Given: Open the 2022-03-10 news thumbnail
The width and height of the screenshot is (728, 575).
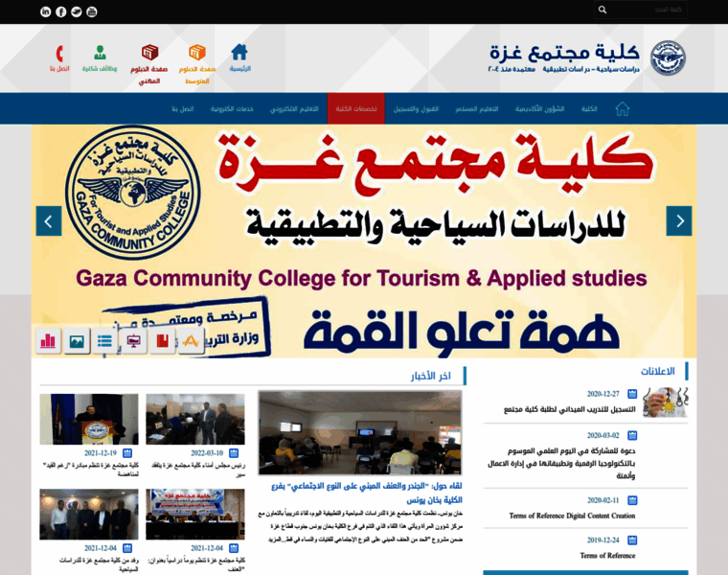Looking at the screenshot, I should click(x=195, y=420).
